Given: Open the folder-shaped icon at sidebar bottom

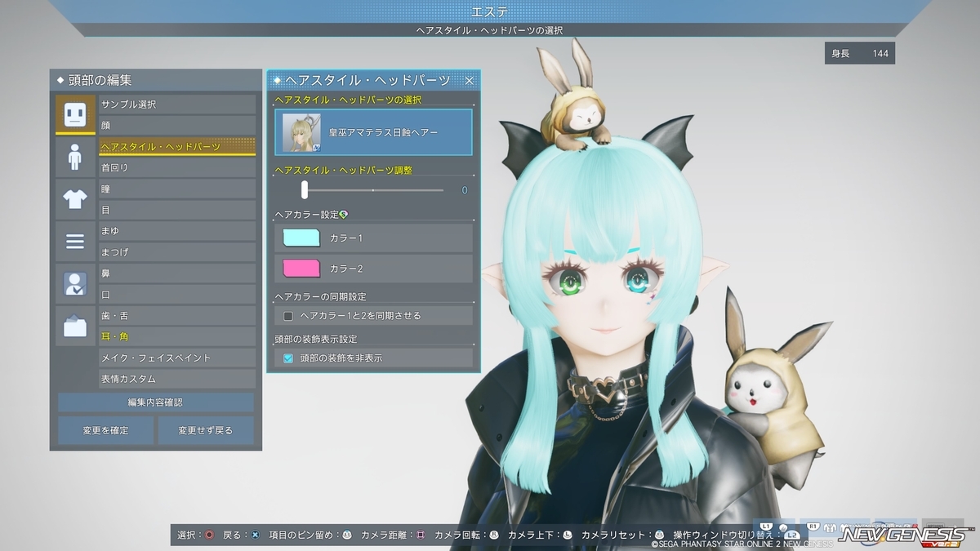Looking at the screenshot, I should (x=75, y=327).
